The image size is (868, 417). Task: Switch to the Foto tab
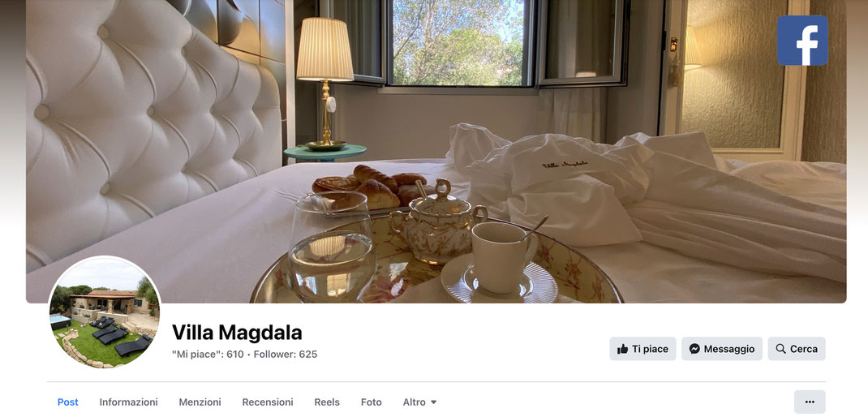[371, 402]
